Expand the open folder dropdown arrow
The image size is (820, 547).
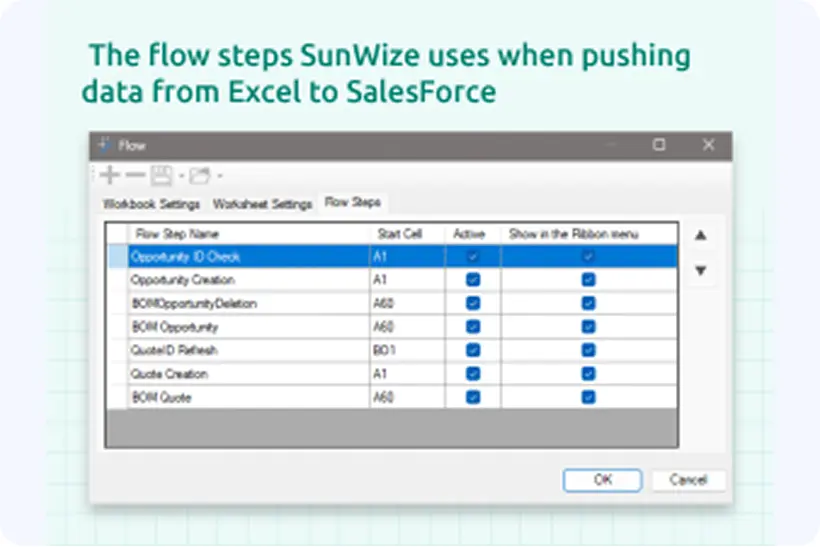(x=219, y=177)
